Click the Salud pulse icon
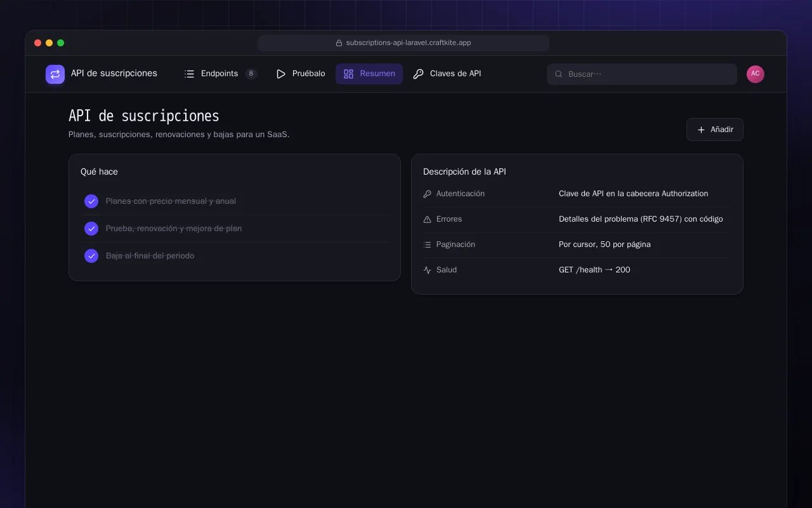 pyautogui.click(x=427, y=270)
